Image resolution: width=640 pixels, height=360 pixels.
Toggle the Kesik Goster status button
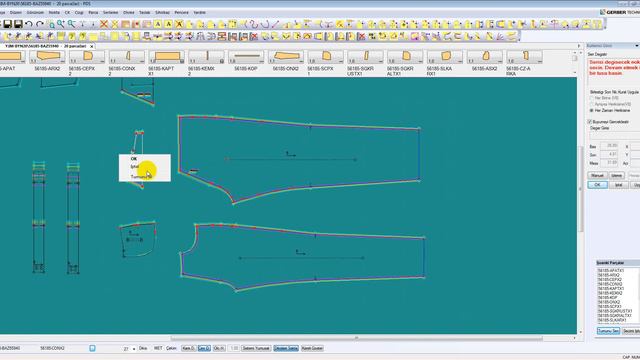pyautogui.click(x=312, y=348)
